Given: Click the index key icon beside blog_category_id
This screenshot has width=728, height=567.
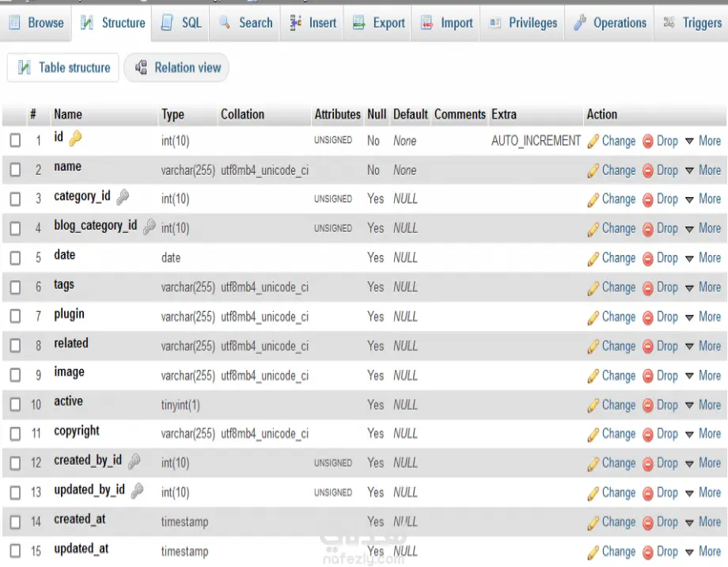Looking at the screenshot, I should (x=149, y=226).
